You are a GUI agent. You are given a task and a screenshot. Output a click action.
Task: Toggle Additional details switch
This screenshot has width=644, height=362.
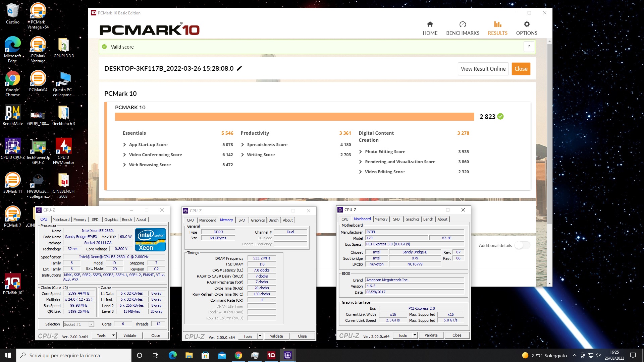tap(522, 245)
